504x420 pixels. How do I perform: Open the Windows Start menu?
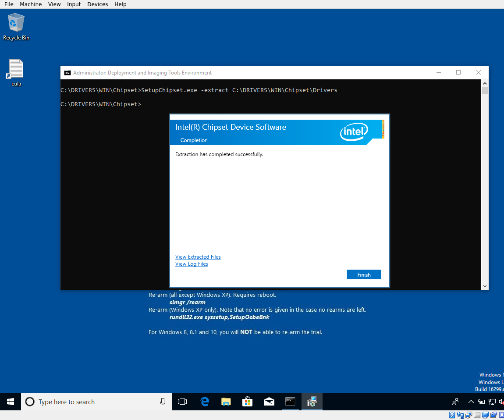[10, 402]
